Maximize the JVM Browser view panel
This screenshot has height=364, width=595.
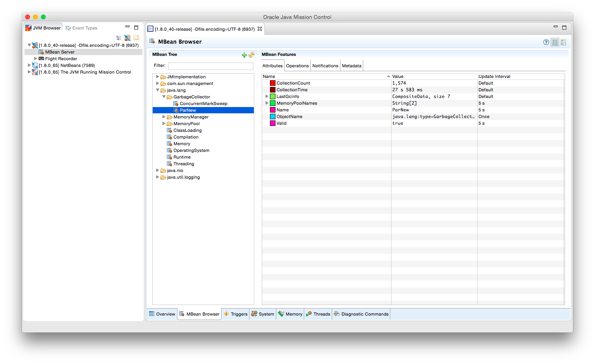tap(136, 28)
